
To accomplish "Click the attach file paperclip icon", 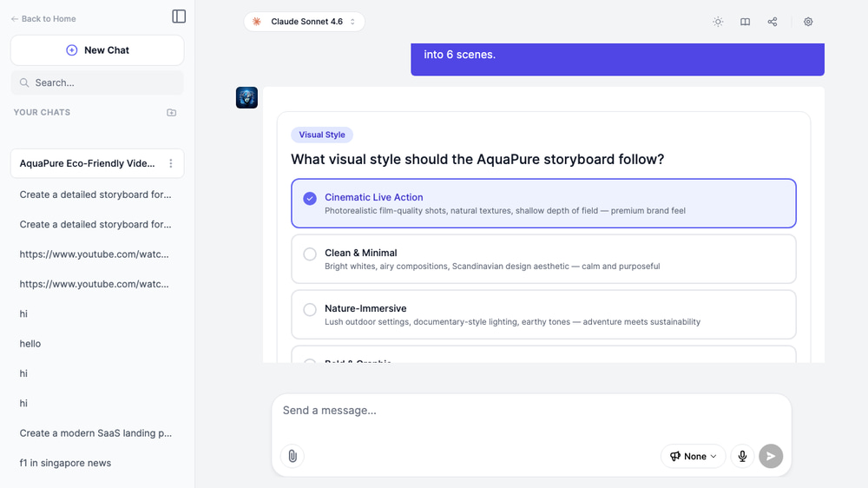I will [x=293, y=456].
